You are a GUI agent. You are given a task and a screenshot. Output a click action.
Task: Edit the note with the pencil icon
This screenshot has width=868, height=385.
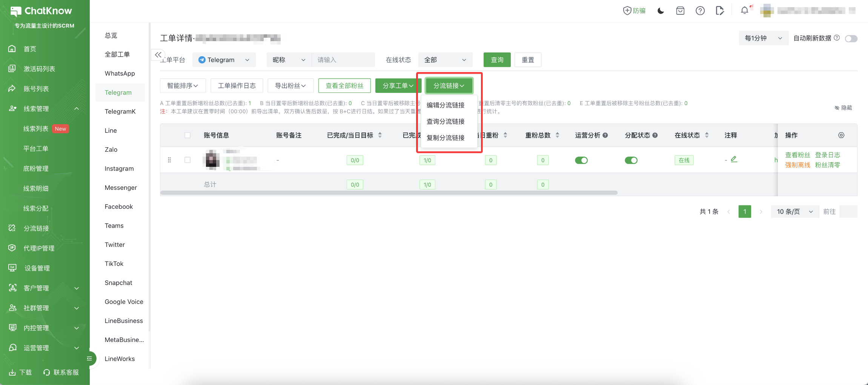click(734, 159)
